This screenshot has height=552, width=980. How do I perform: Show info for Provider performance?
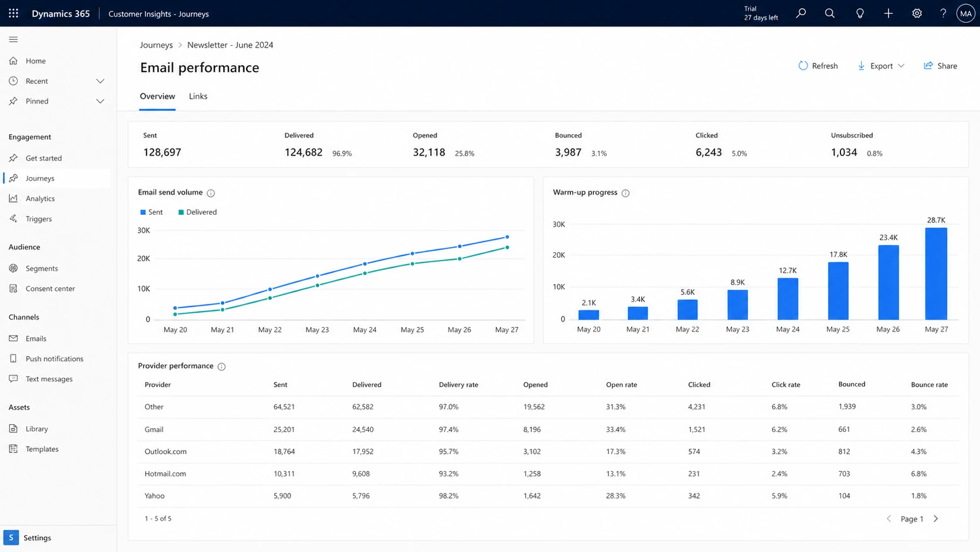coord(222,367)
